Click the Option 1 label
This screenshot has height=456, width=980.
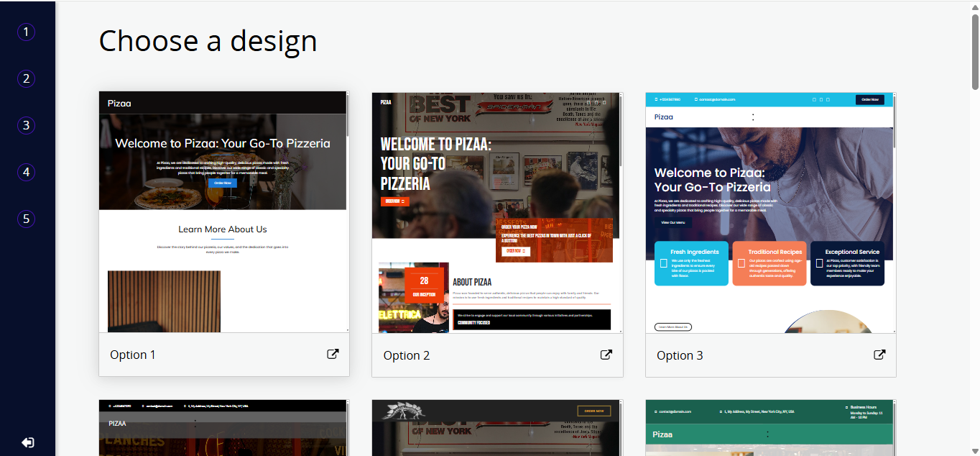133,355
